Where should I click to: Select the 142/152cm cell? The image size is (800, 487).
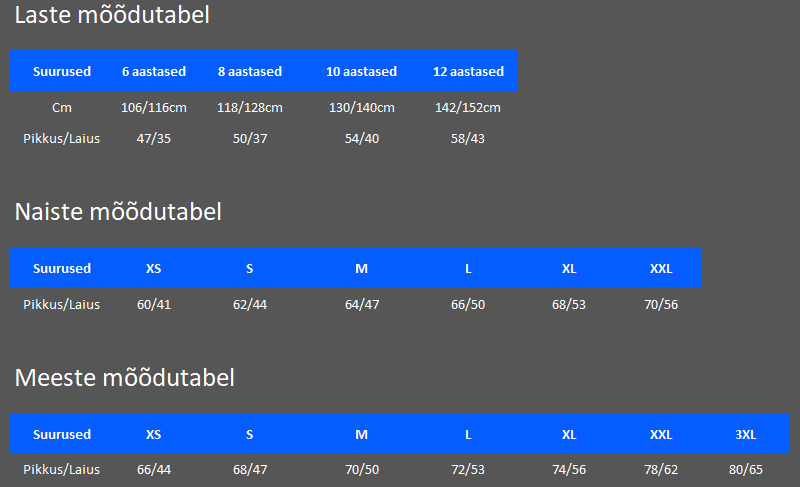(x=468, y=108)
